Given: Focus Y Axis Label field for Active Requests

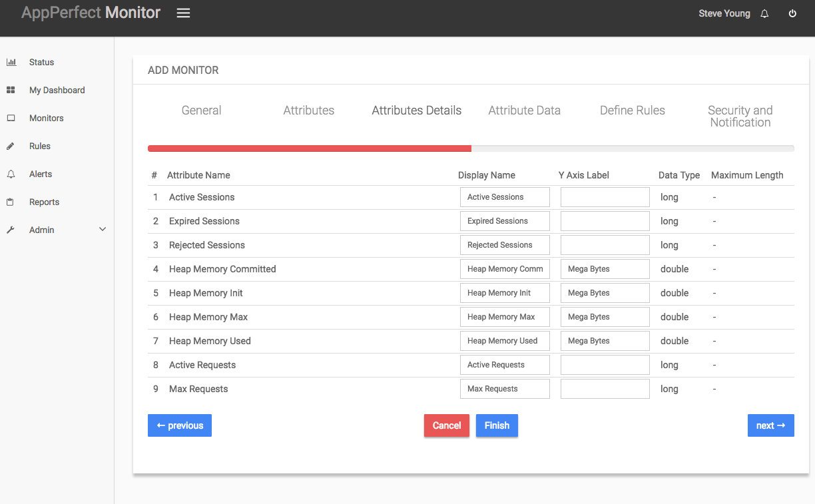Looking at the screenshot, I should [x=605, y=365].
